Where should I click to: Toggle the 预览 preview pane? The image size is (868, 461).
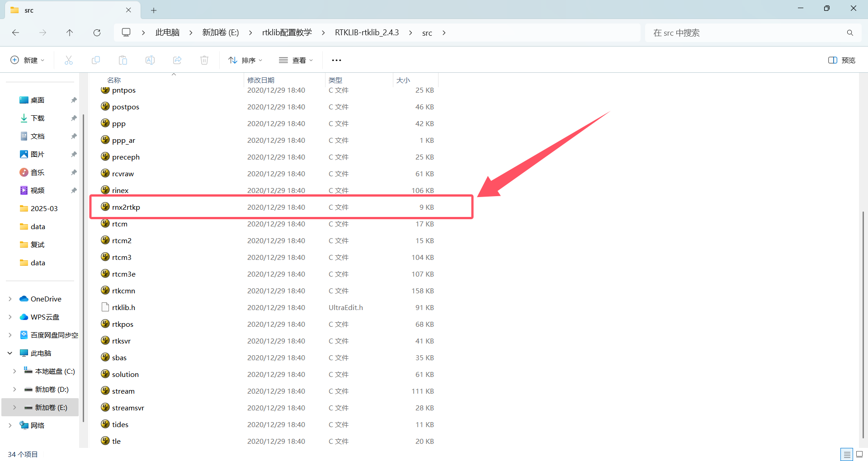tap(841, 60)
